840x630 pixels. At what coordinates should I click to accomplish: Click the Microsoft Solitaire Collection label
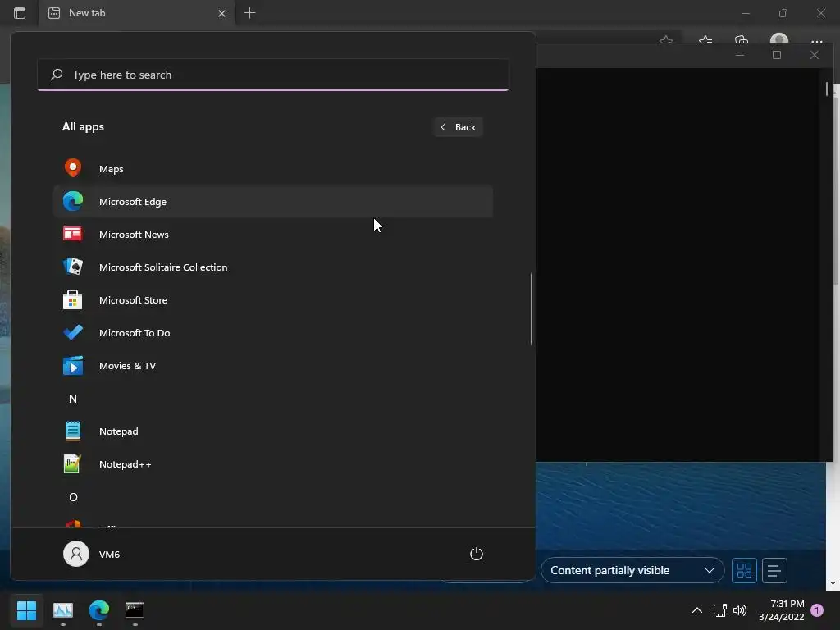[x=163, y=267]
